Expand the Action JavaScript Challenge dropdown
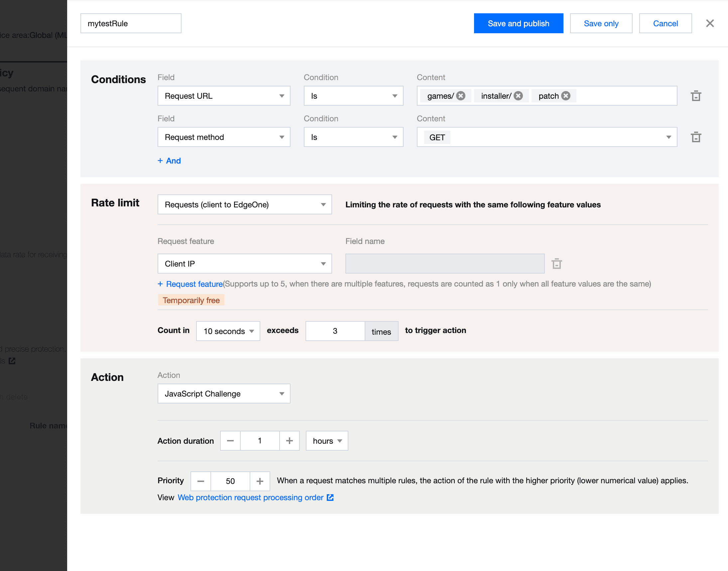Viewport: 728px width, 571px height. pyautogui.click(x=224, y=393)
